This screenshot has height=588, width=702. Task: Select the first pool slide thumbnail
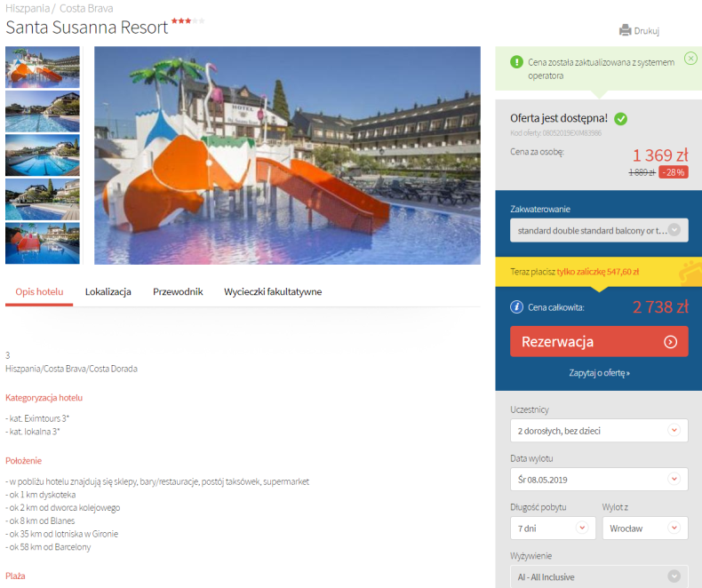coord(43,68)
